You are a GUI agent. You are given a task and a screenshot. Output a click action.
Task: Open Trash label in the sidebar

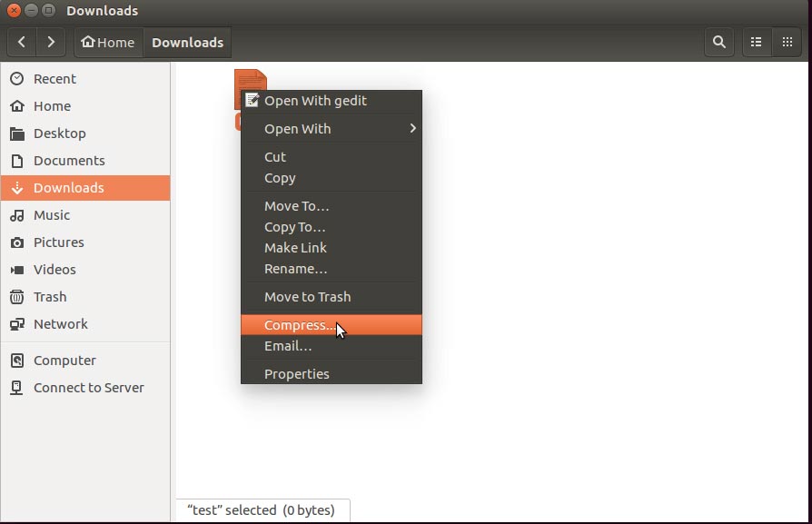[50, 297]
